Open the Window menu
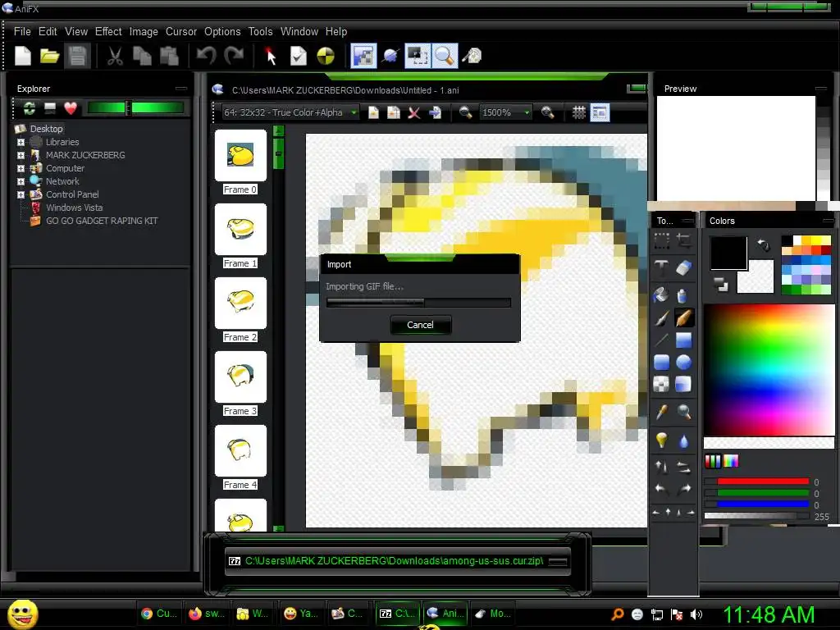Screen dimensions: 840x630 coord(299,32)
